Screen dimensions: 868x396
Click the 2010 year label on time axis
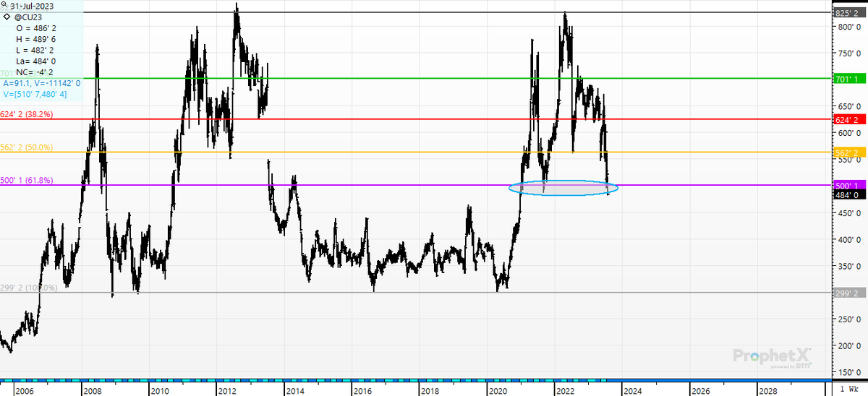pos(159,390)
